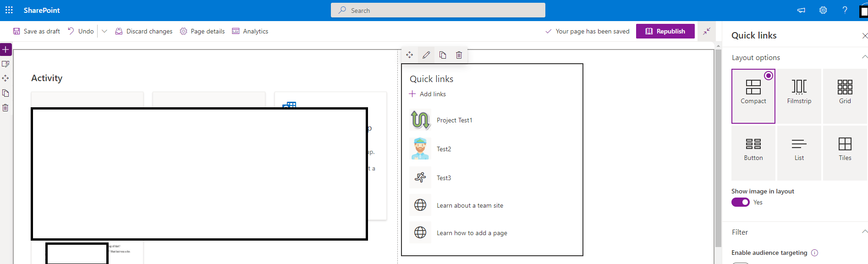Click the Republish button
The height and width of the screenshot is (264, 868).
click(665, 31)
